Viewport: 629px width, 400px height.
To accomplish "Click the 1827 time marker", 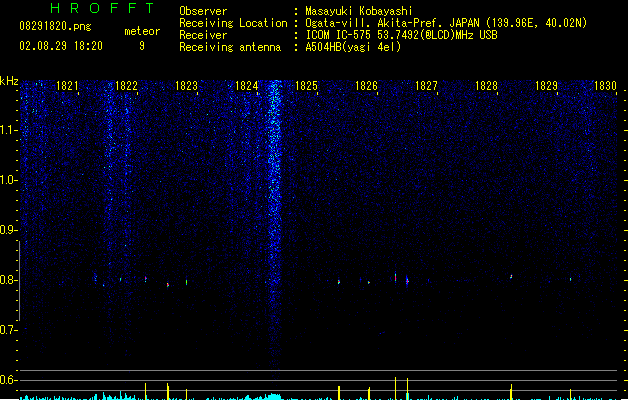I will pyautogui.click(x=426, y=86).
